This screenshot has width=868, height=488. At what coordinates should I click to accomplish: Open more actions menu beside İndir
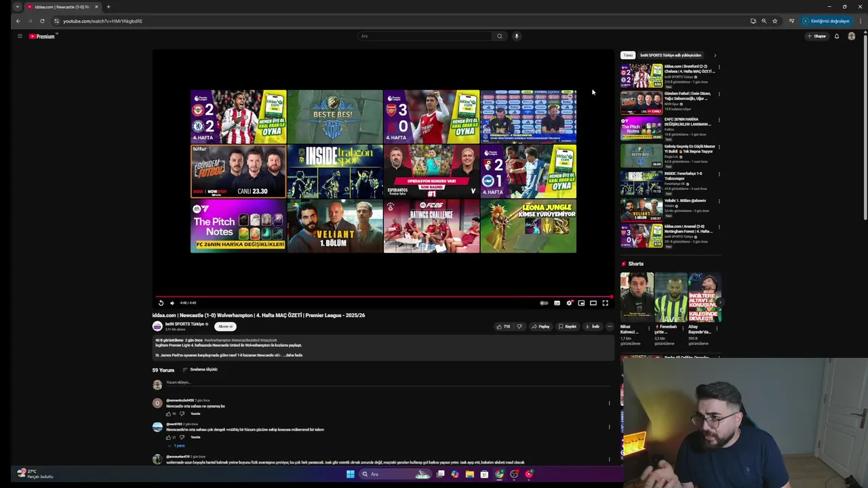click(609, 327)
